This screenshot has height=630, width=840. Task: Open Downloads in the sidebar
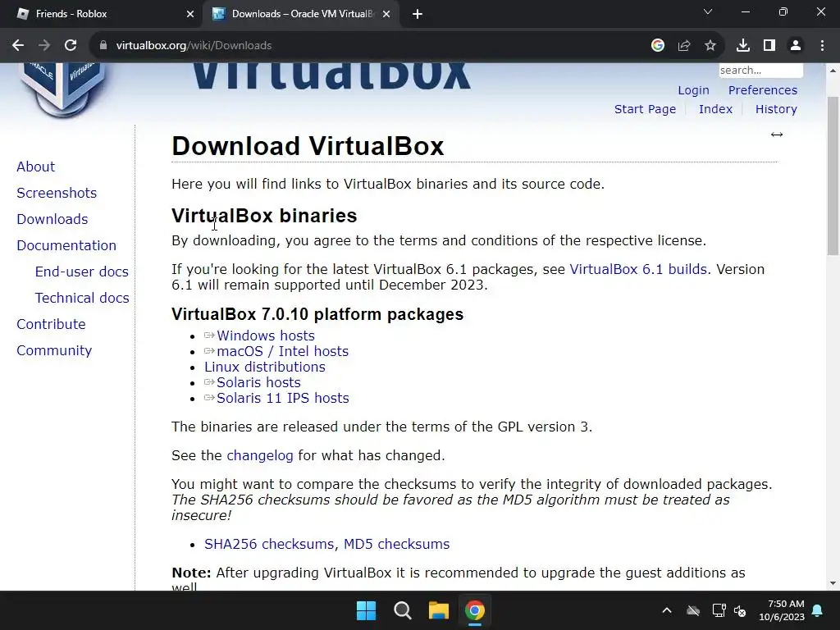(x=52, y=219)
